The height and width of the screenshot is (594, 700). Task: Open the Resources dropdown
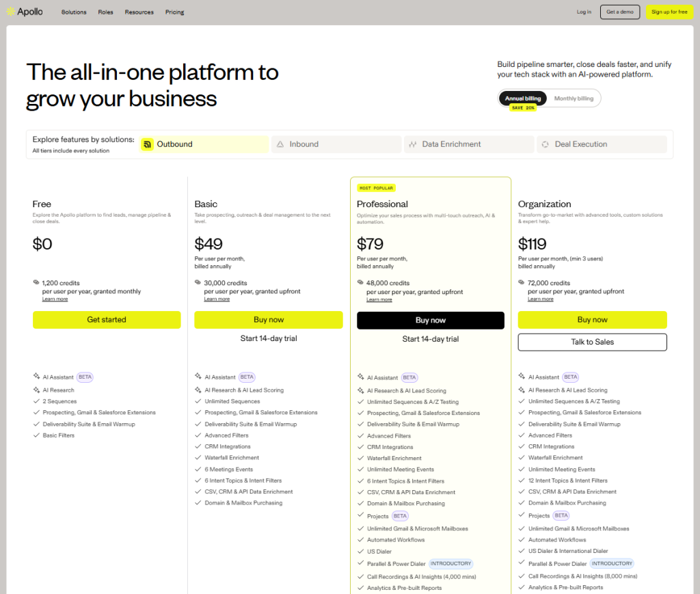[139, 12]
